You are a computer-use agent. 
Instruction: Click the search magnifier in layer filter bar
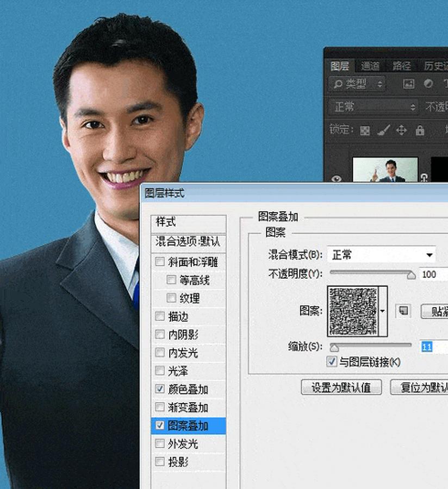pos(338,84)
